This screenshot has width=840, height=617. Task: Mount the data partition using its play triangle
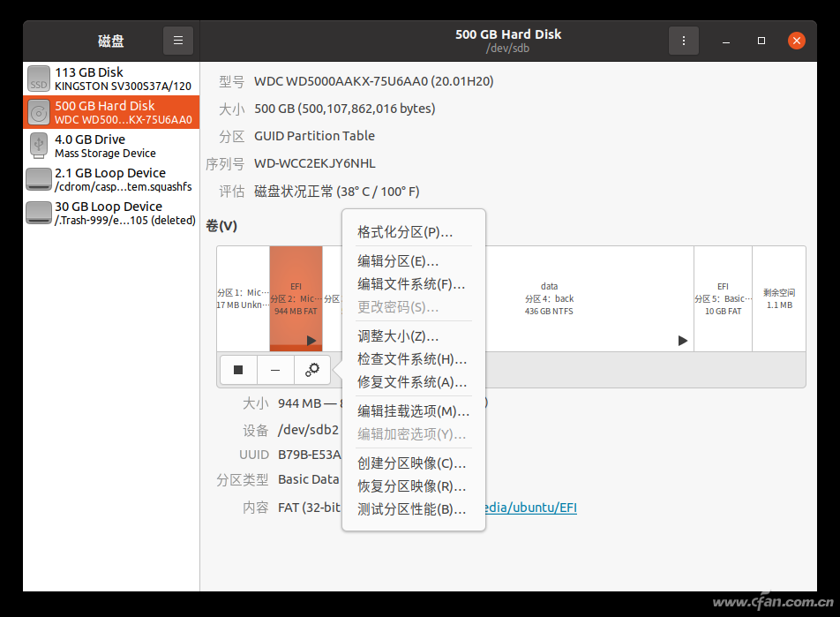point(682,339)
